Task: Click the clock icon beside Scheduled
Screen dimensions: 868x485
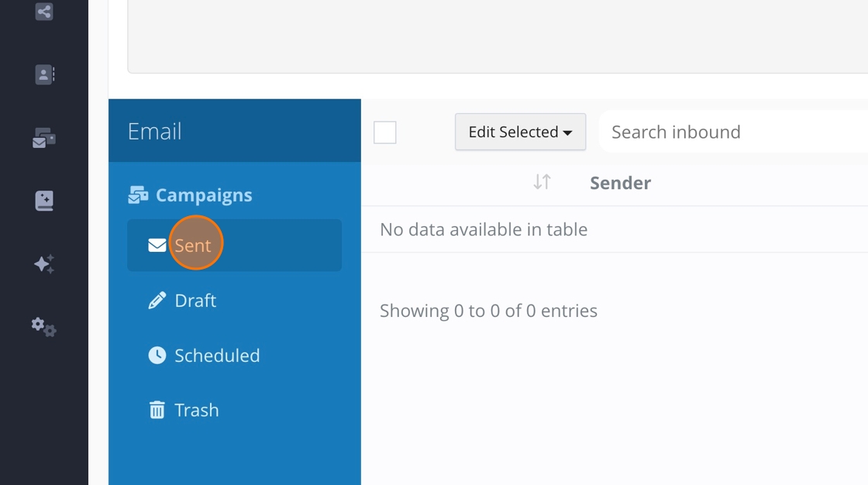Action: click(157, 356)
